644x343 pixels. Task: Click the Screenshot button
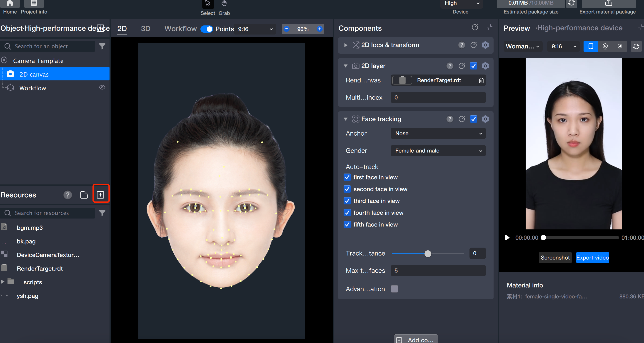coord(555,258)
